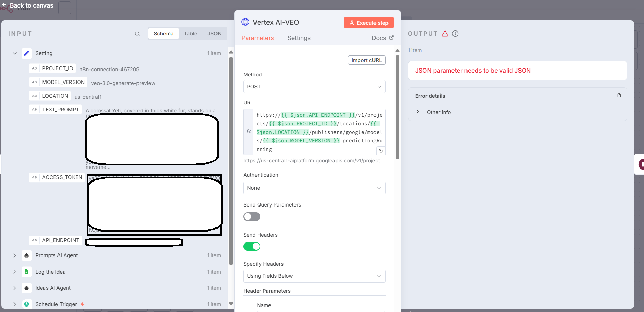Click the robot icon for Ideas AI Agent
The image size is (644, 312).
(x=27, y=288)
